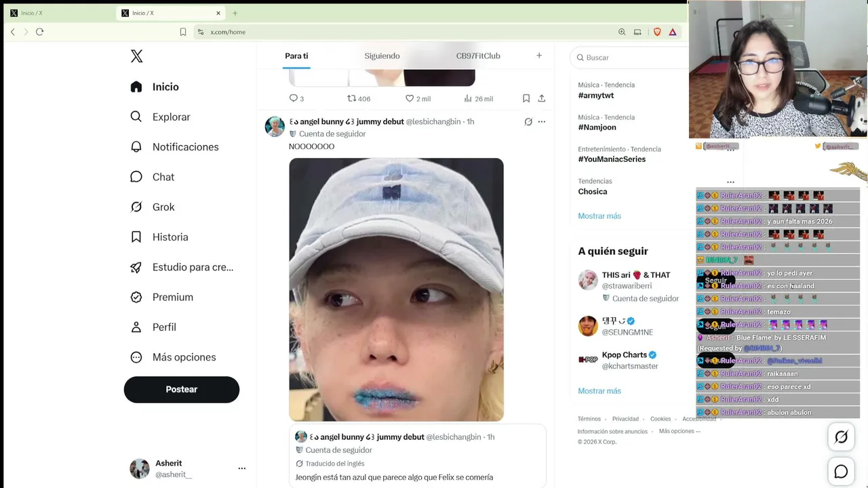Open floating chat bubble button at bottom right

point(841,472)
